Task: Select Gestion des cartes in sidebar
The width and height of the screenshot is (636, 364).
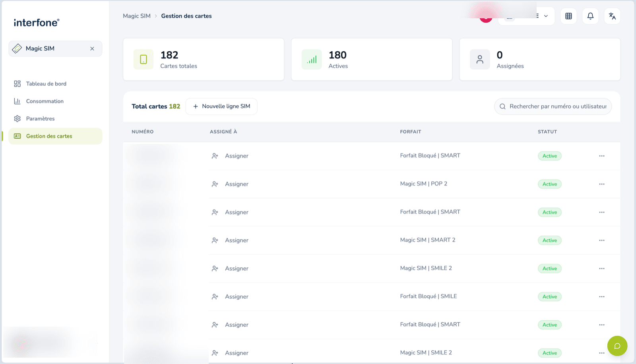Action: 55,136
